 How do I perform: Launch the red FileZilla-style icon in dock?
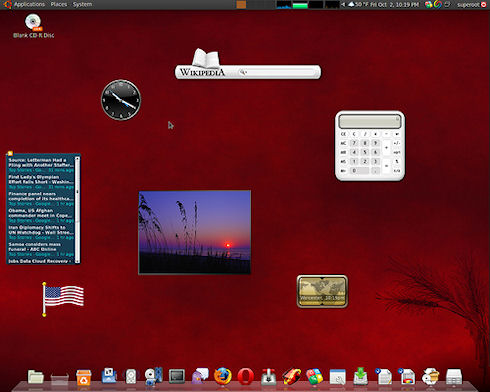point(292,377)
